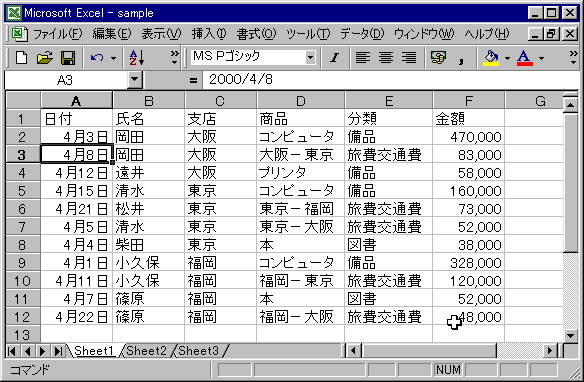Click the comma style icon
This screenshot has height=382, width=584.
[461, 58]
